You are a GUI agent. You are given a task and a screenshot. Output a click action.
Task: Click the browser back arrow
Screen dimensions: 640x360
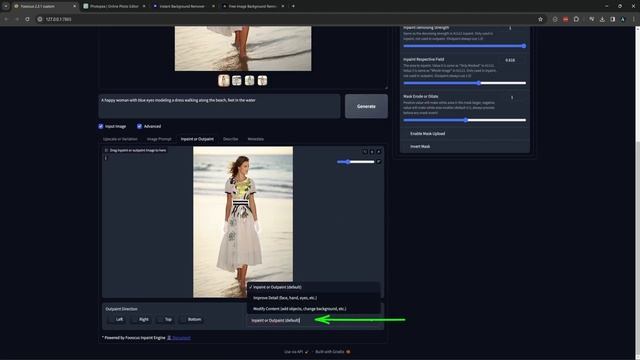tap(6, 19)
